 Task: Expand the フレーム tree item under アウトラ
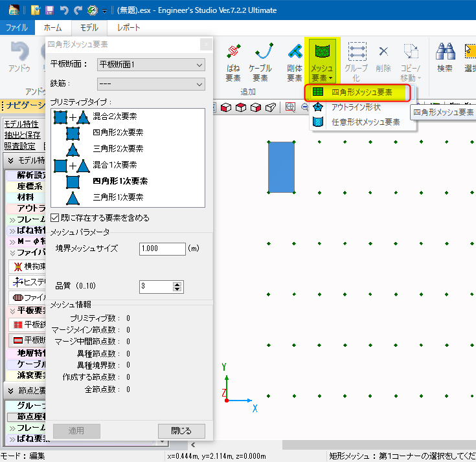12,219
